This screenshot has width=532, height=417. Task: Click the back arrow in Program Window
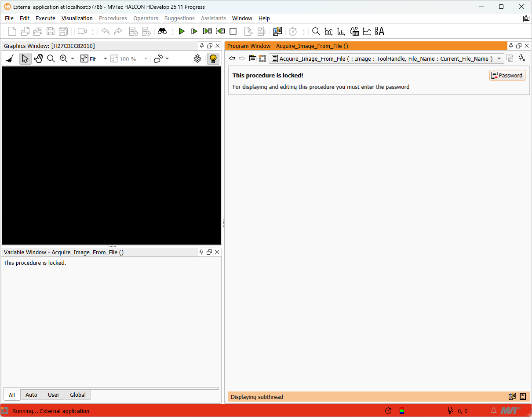(x=232, y=59)
